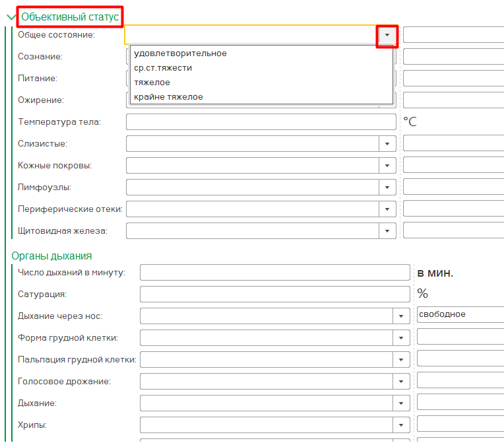
Task: Open the Хрипы dropdown arrow
Action: [x=401, y=425]
